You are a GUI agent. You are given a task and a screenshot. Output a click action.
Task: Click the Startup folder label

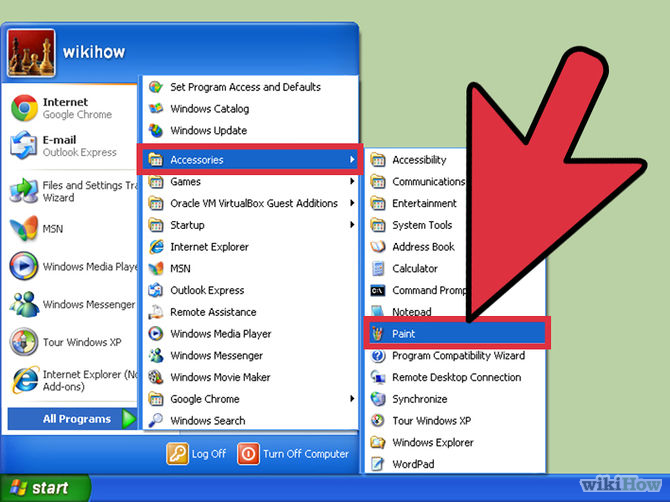point(187,225)
